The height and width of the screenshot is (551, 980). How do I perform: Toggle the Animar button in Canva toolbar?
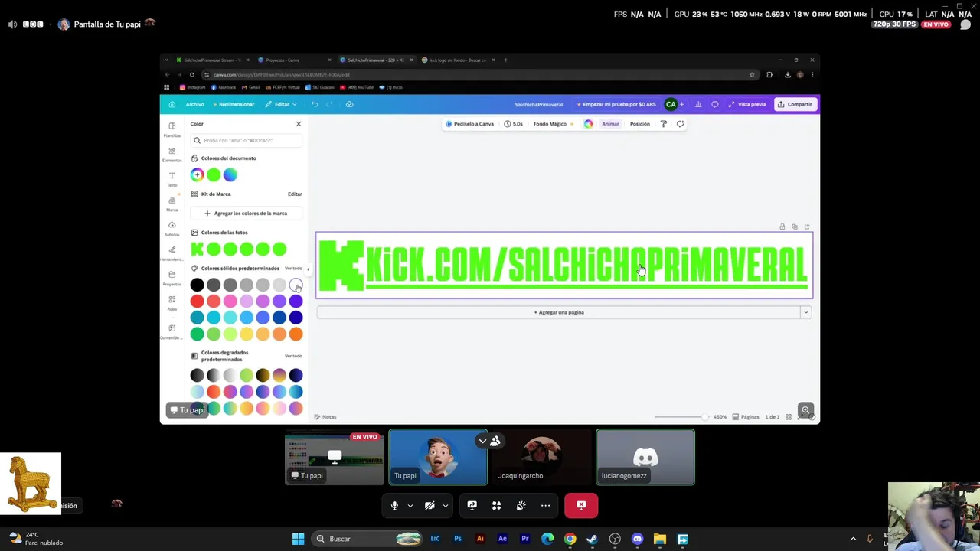click(x=610, y=124)
